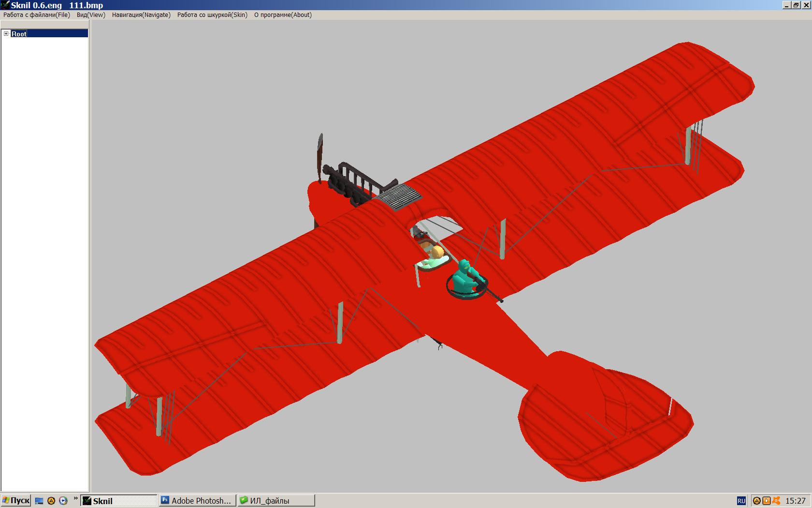
Task: Launch AIMP from the quick launch bar
Action: 51,501
